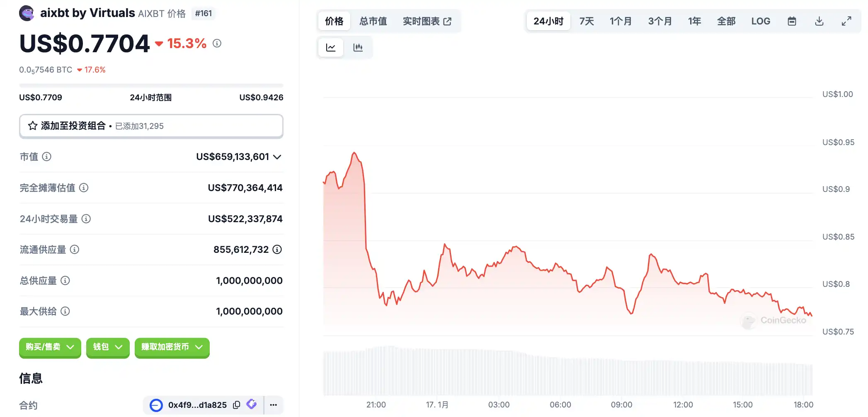Toggle the LOG scale option
This screenshot has height=417, width=868.
pyautogui.click(x=761, y=21)
